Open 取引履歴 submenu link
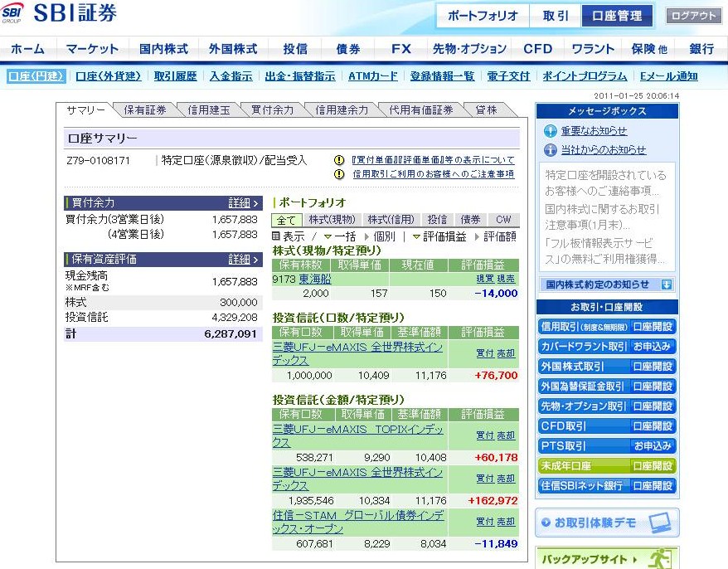 [x=176, y=76]
